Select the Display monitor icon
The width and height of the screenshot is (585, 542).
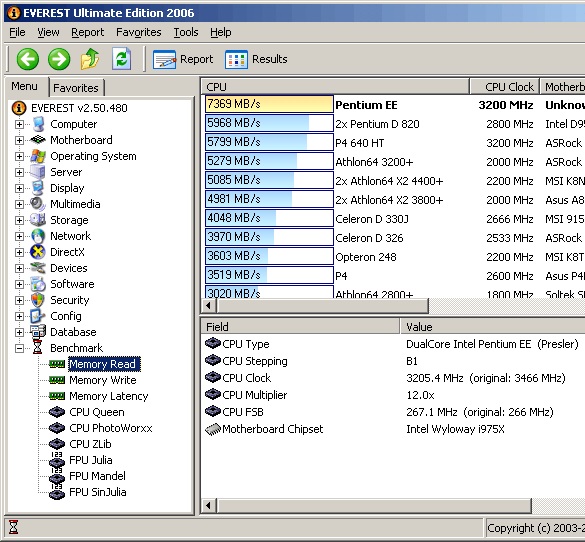click(x=38, y=188)
